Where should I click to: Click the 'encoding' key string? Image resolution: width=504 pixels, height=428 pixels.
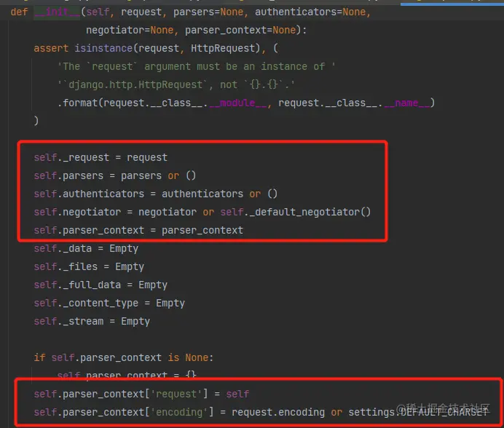point(179,412)
